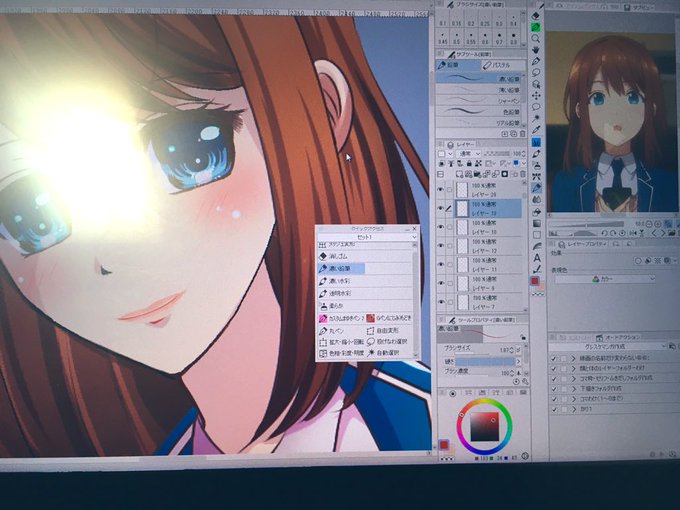Select the Move layer cross-arrows tool
This screenshot has width=680, height=510.
(x=536, y=95)
